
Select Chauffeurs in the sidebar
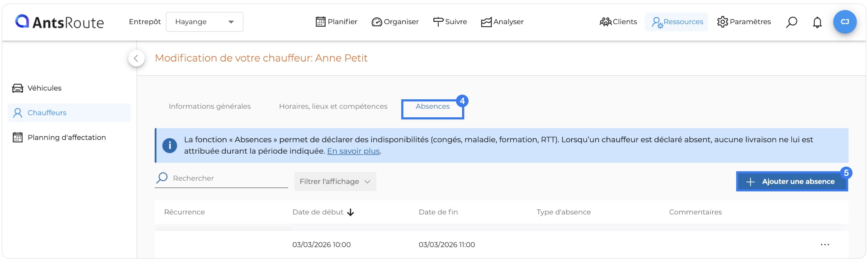(69, 113)
